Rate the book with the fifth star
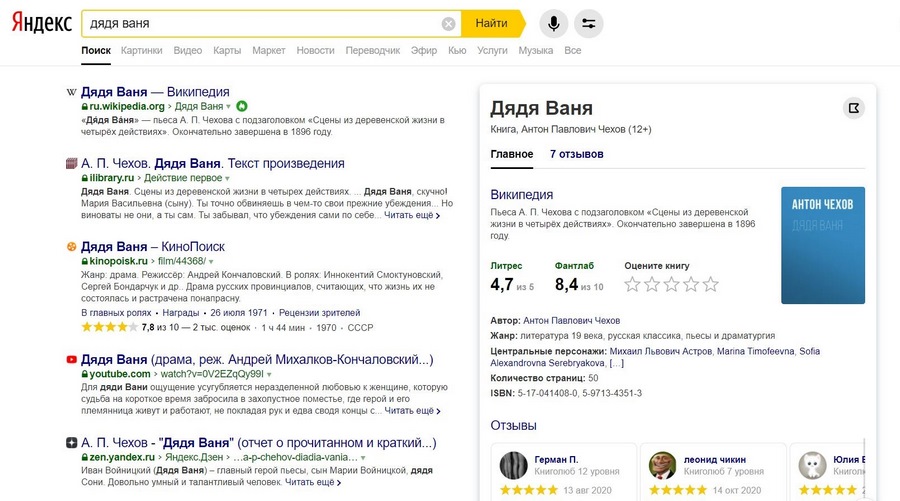This screenshot has height=501, width=900. [x=711, y=284]
